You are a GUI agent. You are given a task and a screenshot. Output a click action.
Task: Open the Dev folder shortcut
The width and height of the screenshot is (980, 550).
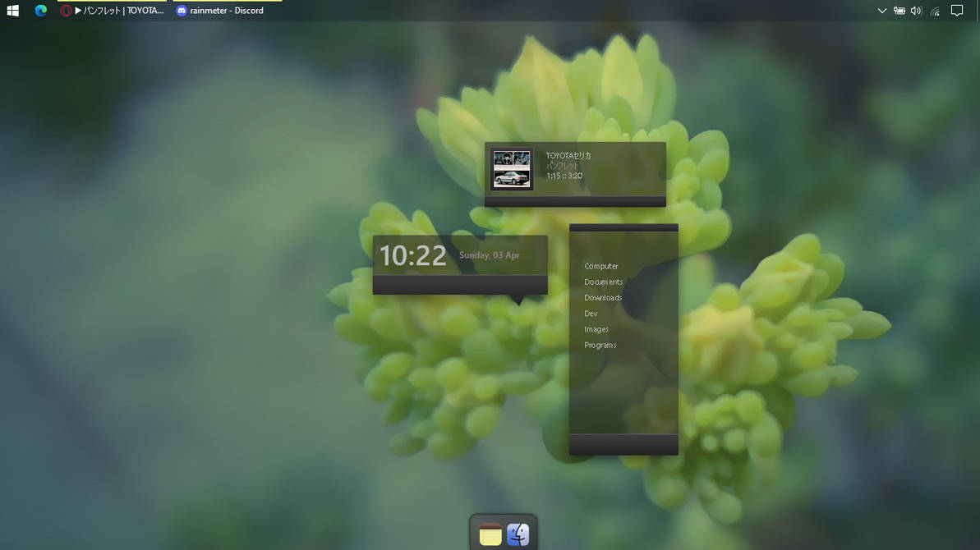(x=591, y=313)
